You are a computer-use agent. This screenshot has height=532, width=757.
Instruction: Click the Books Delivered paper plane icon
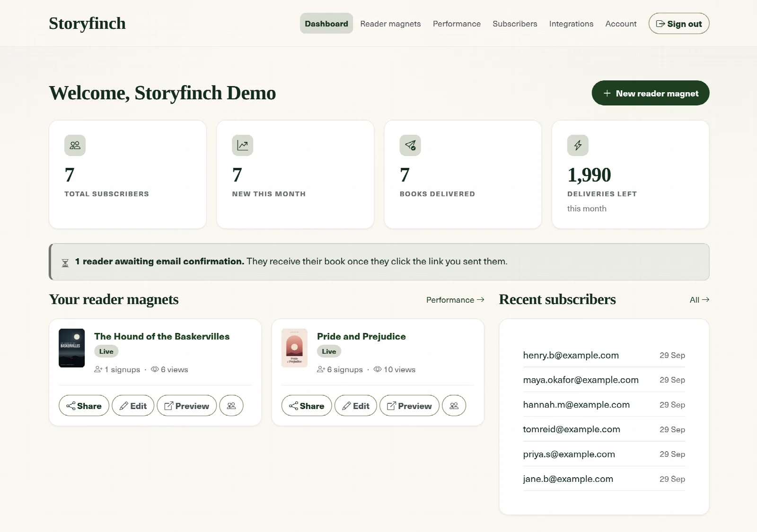point(410,145)
